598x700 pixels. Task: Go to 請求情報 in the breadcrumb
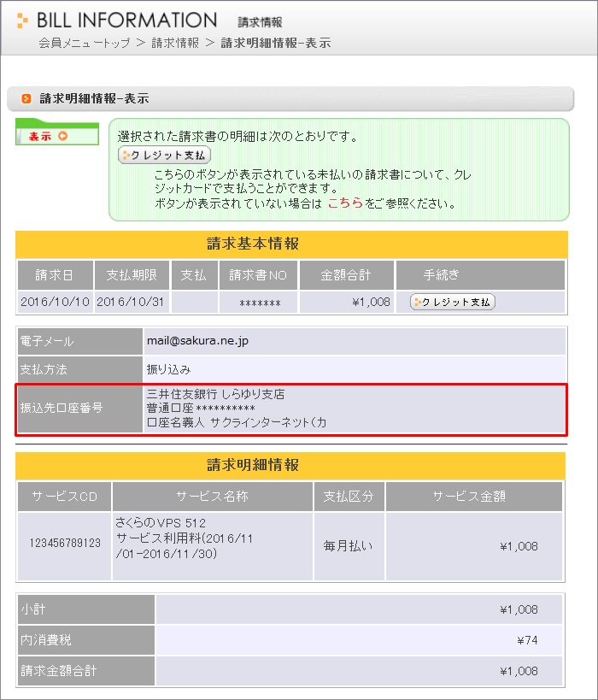(x=175, y=43)
